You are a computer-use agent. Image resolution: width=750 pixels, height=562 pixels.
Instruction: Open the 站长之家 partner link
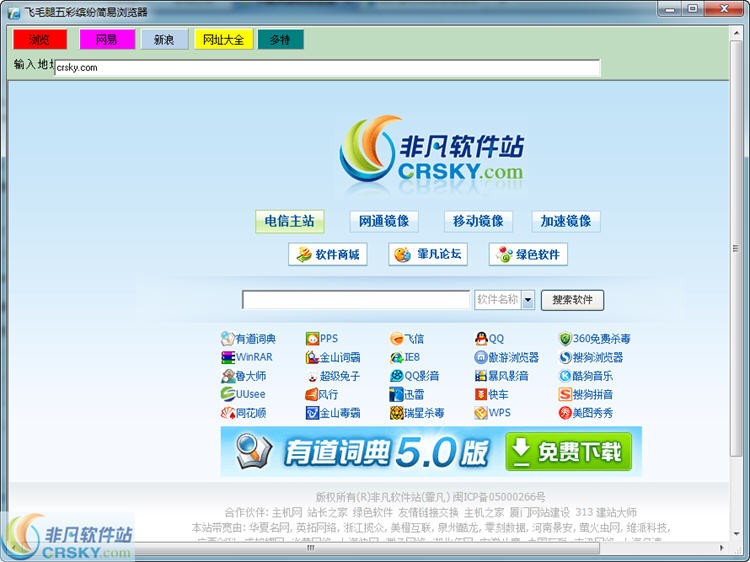pyautogui.click(x=327, y=512)
